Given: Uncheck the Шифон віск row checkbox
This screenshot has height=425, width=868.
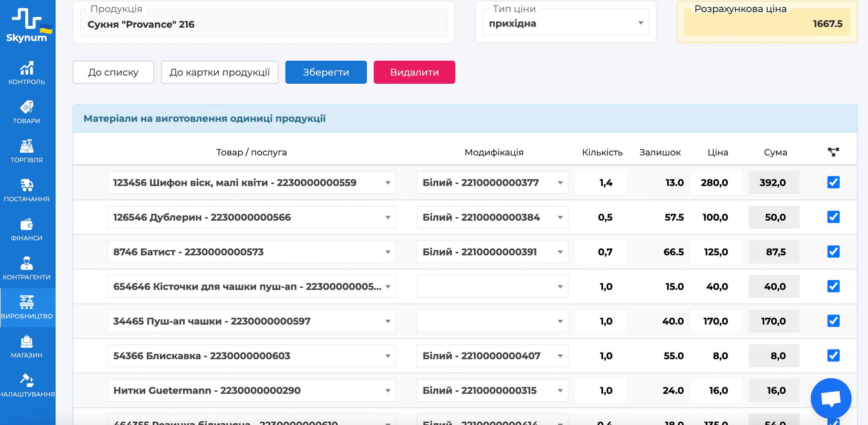Looking at the screenshot, I should point(833,183).
